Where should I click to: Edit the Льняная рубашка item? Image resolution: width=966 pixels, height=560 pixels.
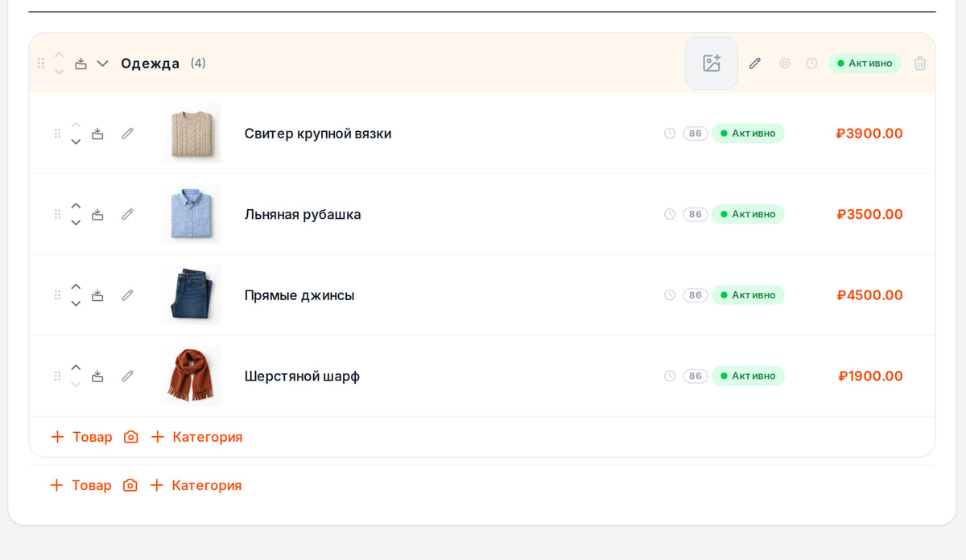point(127,214)
